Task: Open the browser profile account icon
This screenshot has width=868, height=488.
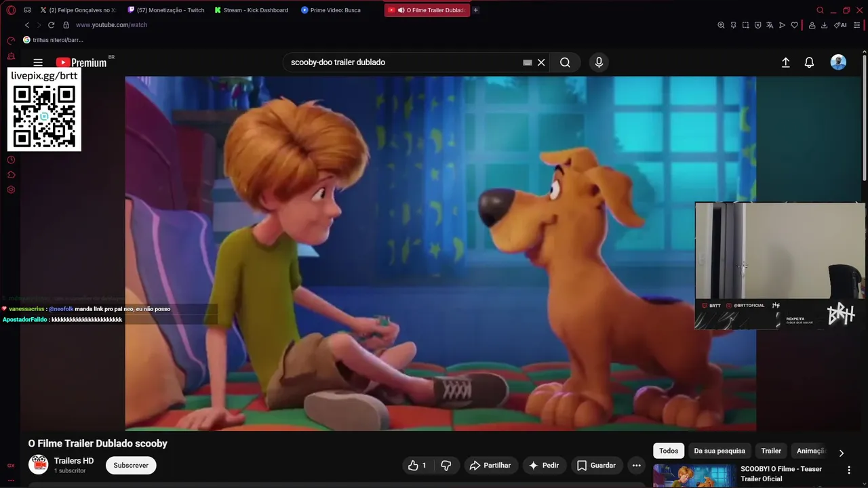Action: click(x=812, y=25)
